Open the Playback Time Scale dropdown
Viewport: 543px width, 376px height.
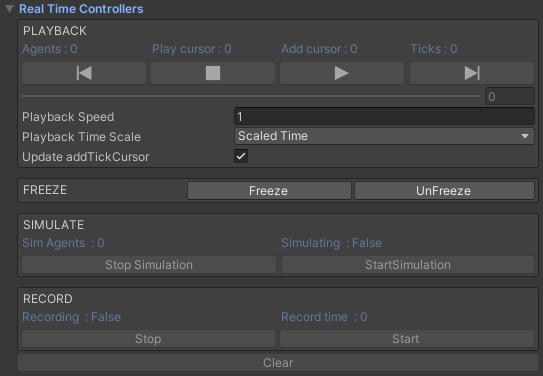[384, 136]
